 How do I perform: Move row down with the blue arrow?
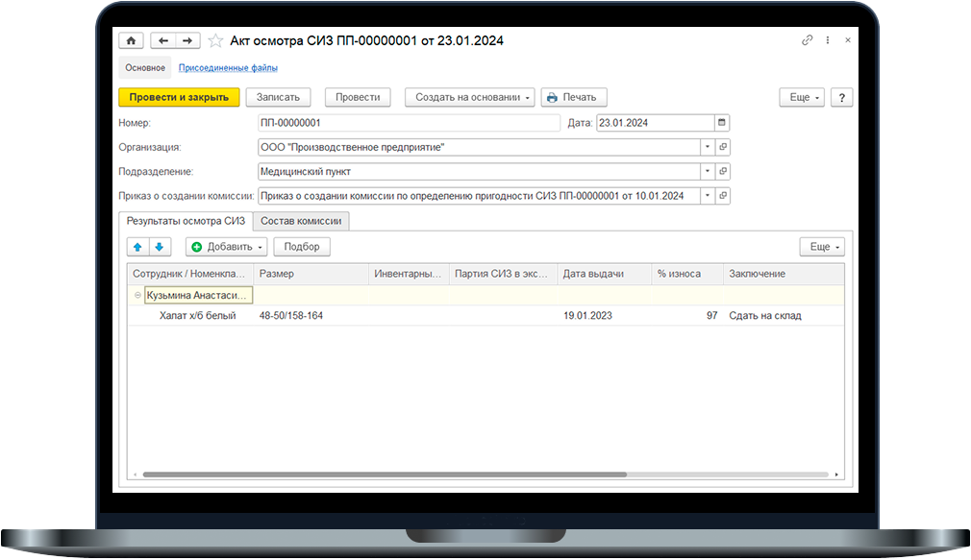(160, 247)
